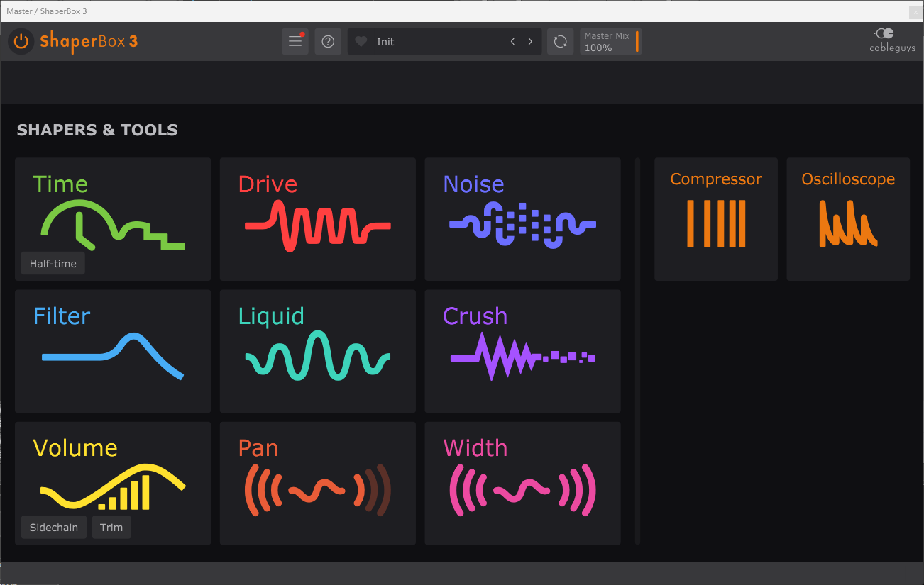Add the Crush shaper
Viewport: 924px width, 585px height.
(x=522, y=351)
